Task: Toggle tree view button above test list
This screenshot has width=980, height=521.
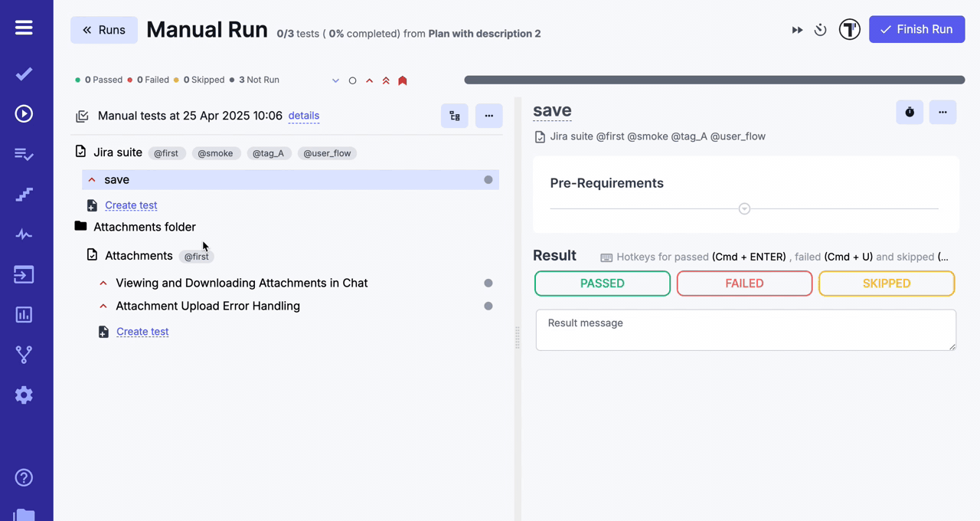Action: (455, 116)
